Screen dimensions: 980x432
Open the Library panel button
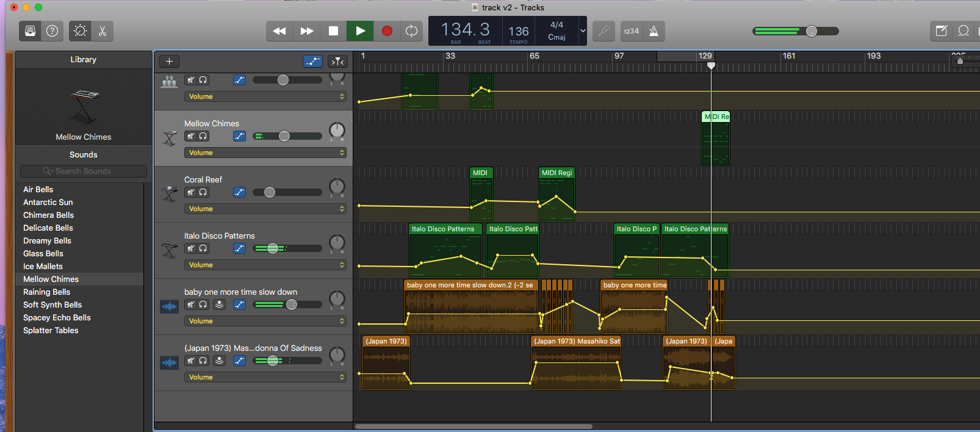tap(31, 31)
